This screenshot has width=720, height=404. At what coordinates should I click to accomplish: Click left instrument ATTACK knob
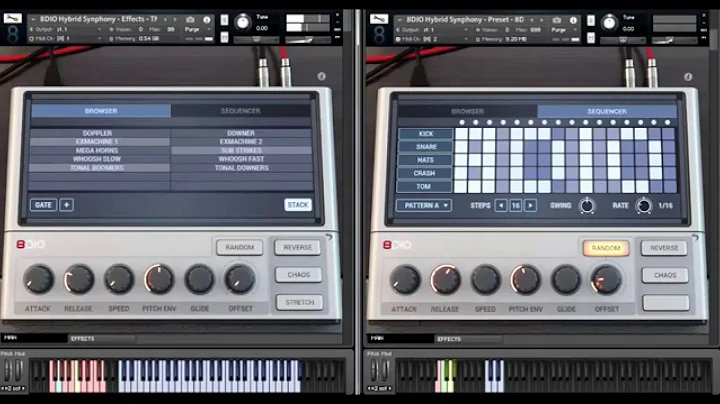click(x=39, y=279)
